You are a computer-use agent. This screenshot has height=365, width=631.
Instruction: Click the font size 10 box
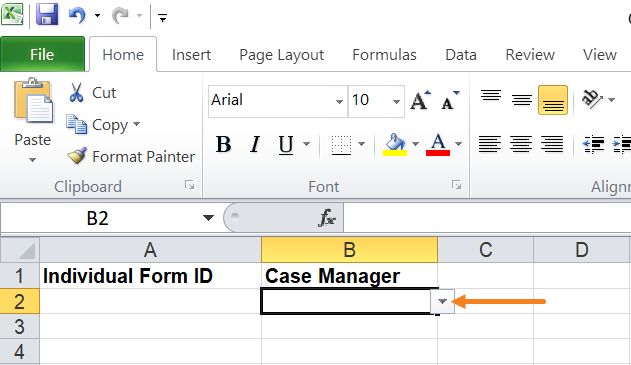tap(369, 101)
